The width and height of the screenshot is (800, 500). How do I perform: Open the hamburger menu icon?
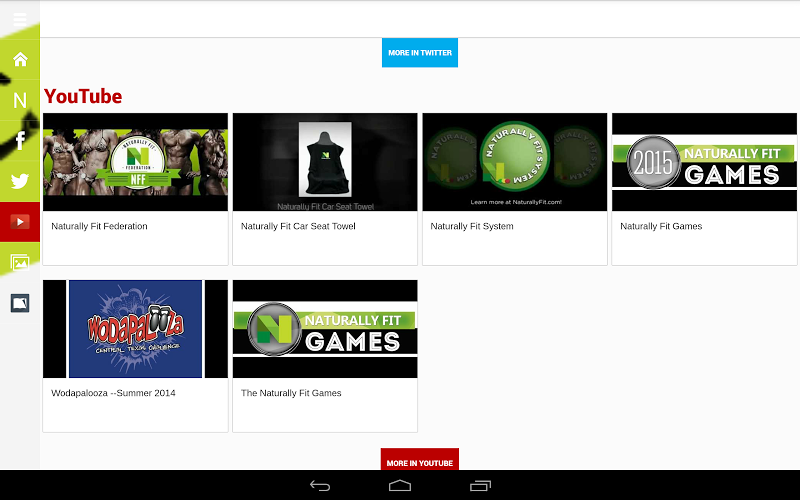coord(20,19)
